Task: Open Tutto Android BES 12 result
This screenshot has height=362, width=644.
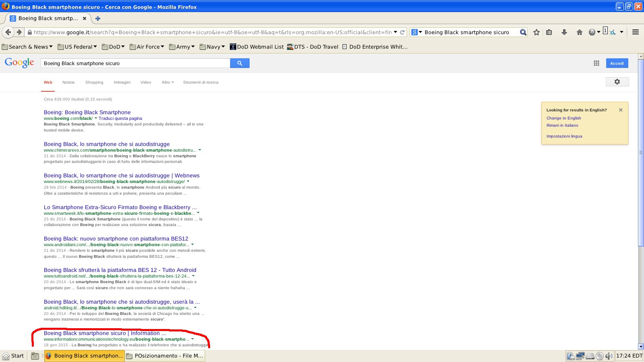Action: (x=120, y=270)
